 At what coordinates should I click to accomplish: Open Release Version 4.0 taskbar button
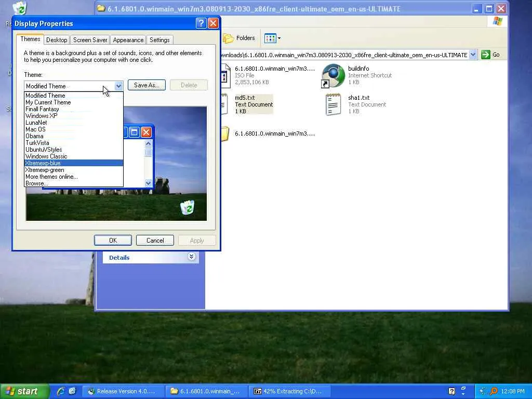[123, 391]
